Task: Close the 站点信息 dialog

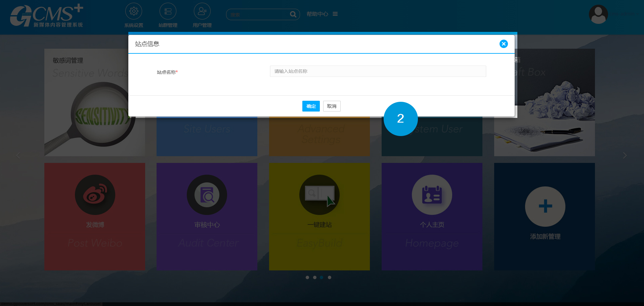Action: 503,44
